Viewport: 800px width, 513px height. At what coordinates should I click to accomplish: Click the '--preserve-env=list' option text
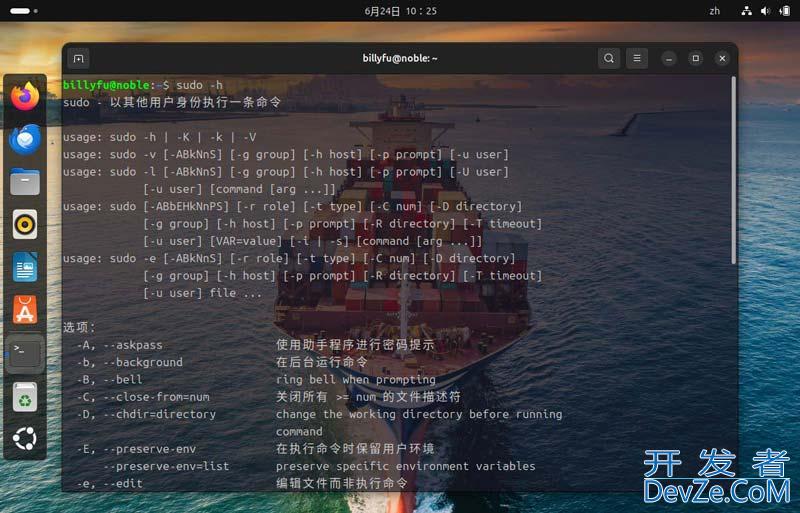click(166, 467)
